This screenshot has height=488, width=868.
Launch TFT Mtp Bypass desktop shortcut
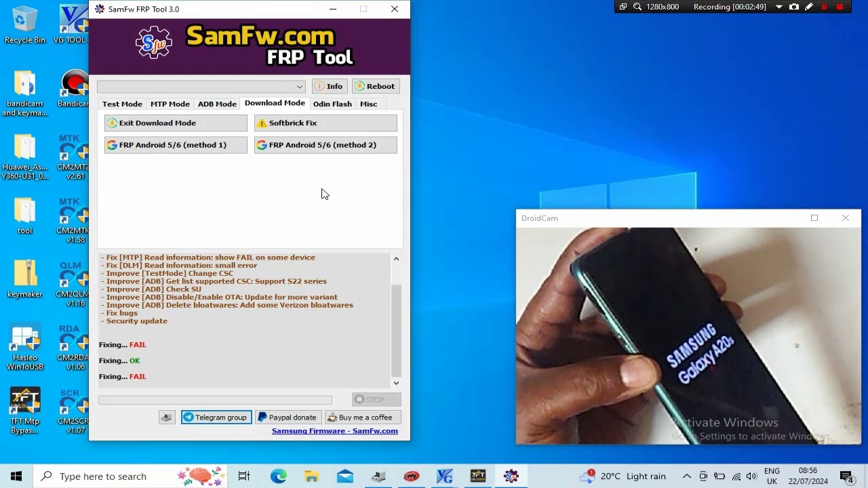25,411
